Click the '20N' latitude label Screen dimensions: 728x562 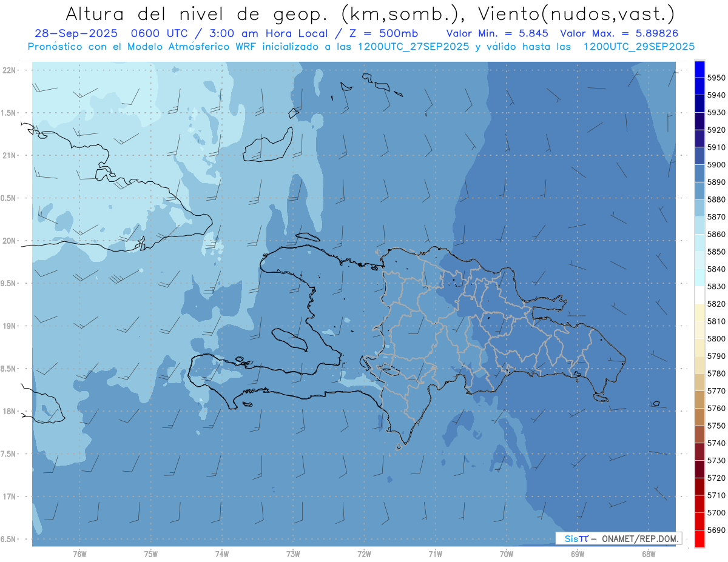10,241
